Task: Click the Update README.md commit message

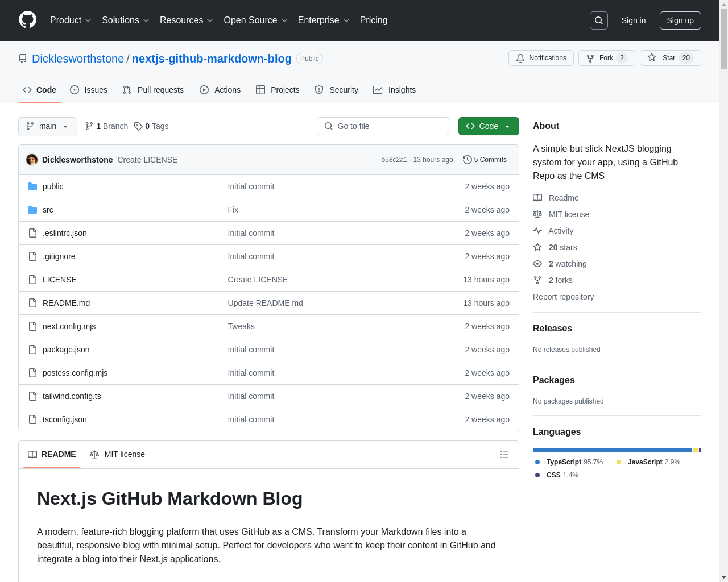Action: point(265,303)
